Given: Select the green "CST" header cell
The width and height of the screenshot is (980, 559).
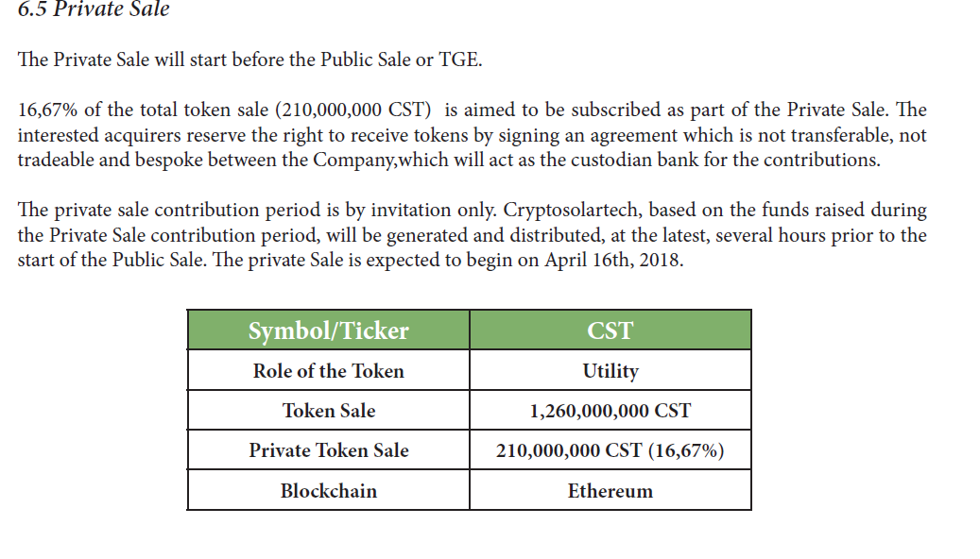Looking at the screenshot, I should coord(610,330).
